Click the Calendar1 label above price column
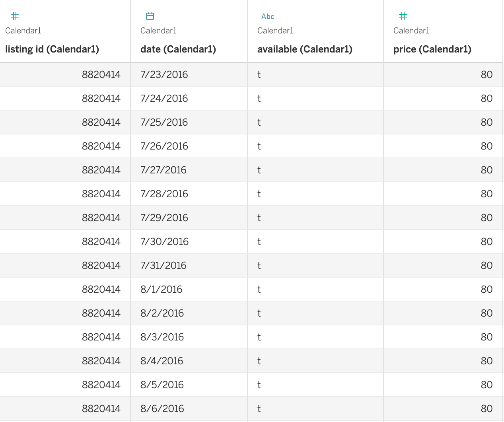The width and height of the screenshot is (504, 422). click(411, 31)
